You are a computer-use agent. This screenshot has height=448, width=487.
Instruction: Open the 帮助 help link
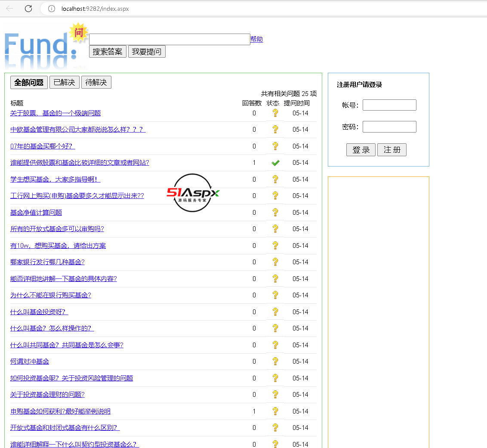point(256,39)
